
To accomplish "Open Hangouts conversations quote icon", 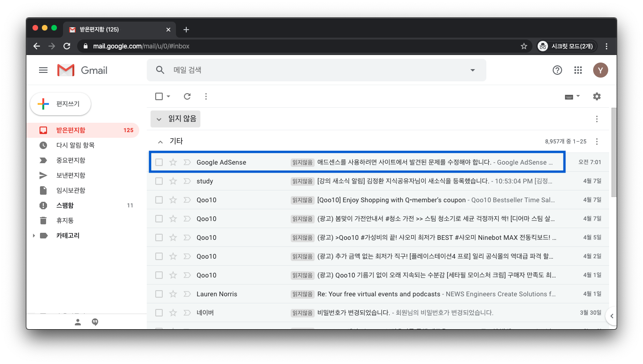I will point(95,322).
